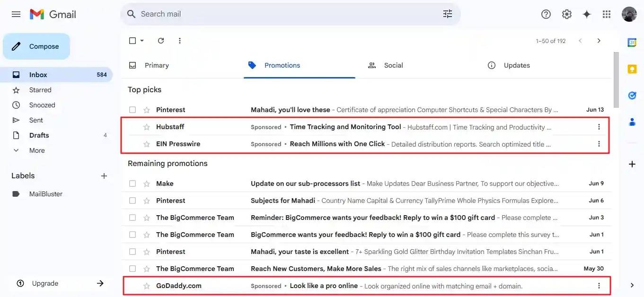Check the Reach New Customers email checkbox
Viewport: 644px width, 297px height.
132,269
